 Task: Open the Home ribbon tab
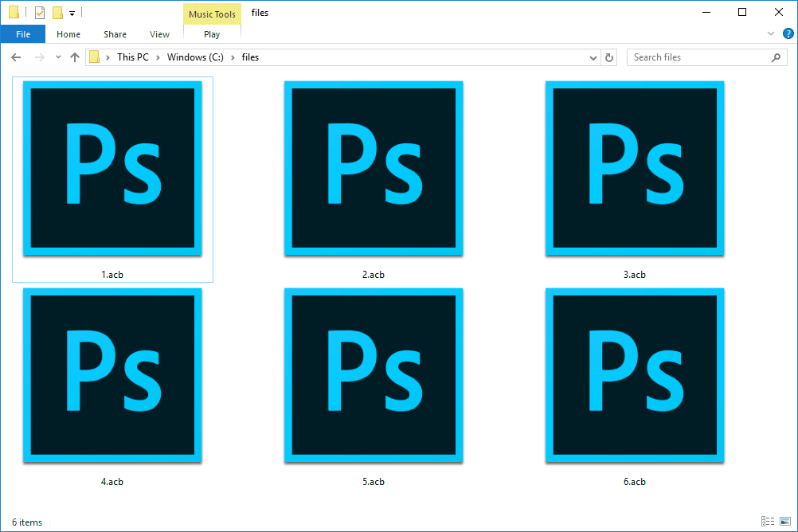[68, 34]
